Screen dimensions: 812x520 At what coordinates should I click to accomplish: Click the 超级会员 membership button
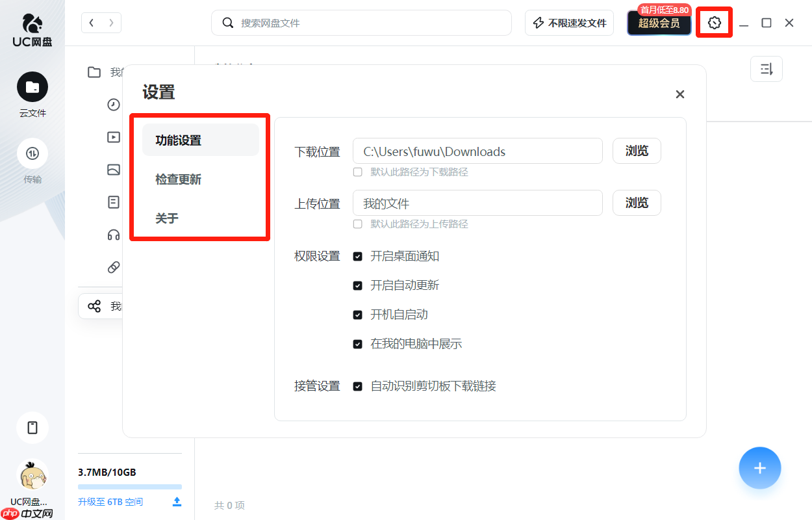coord(659,23)
